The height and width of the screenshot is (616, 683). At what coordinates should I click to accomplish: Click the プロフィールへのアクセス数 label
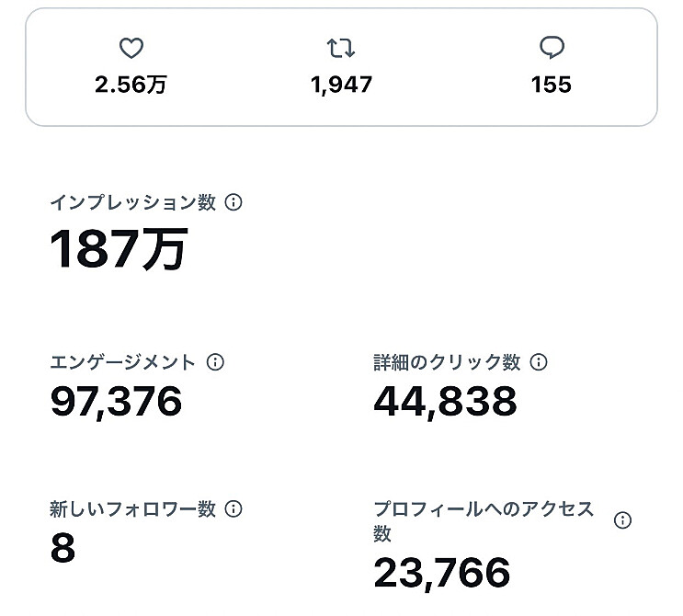484,520
